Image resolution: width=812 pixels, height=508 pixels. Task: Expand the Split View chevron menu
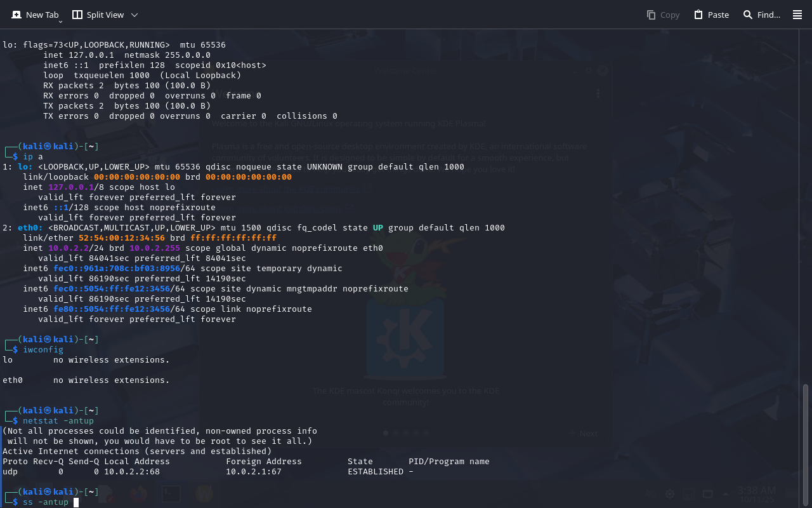[x=134, y=15]
